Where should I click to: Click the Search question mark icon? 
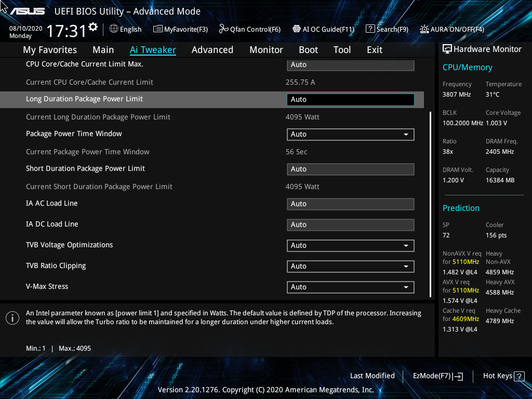pos(370,29)
